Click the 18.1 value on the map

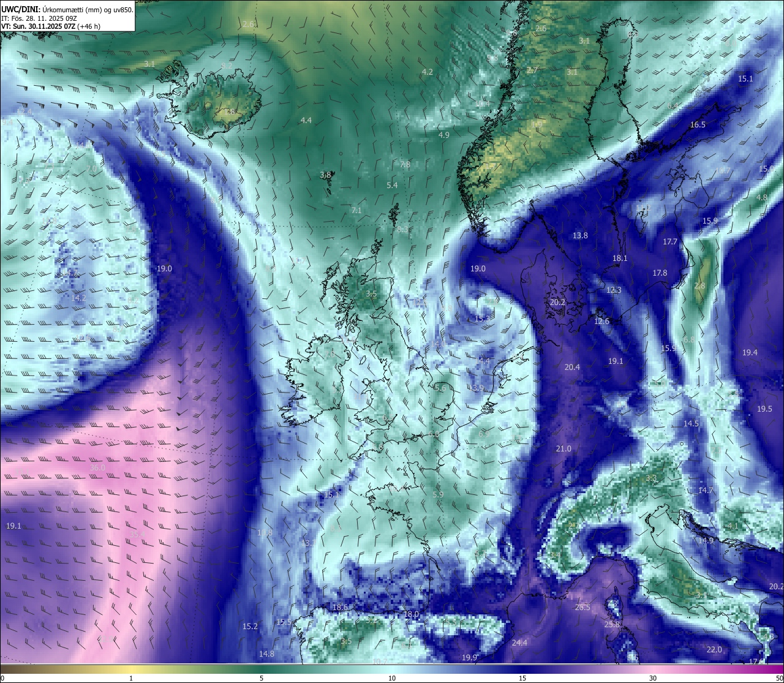pos(620,258)
